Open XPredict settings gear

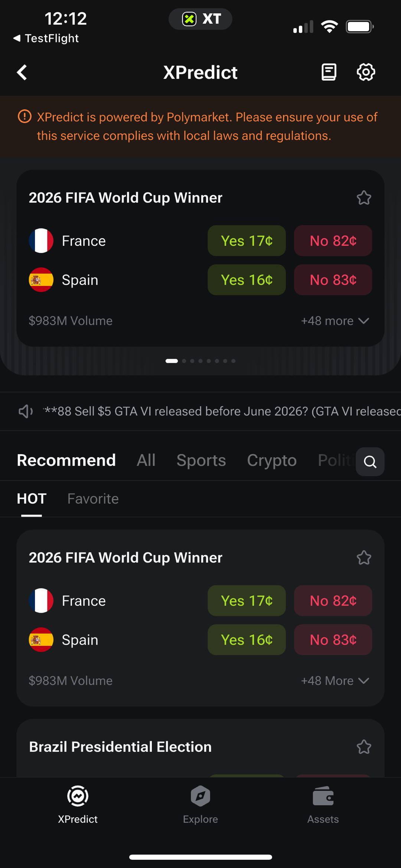click(366, 72)
